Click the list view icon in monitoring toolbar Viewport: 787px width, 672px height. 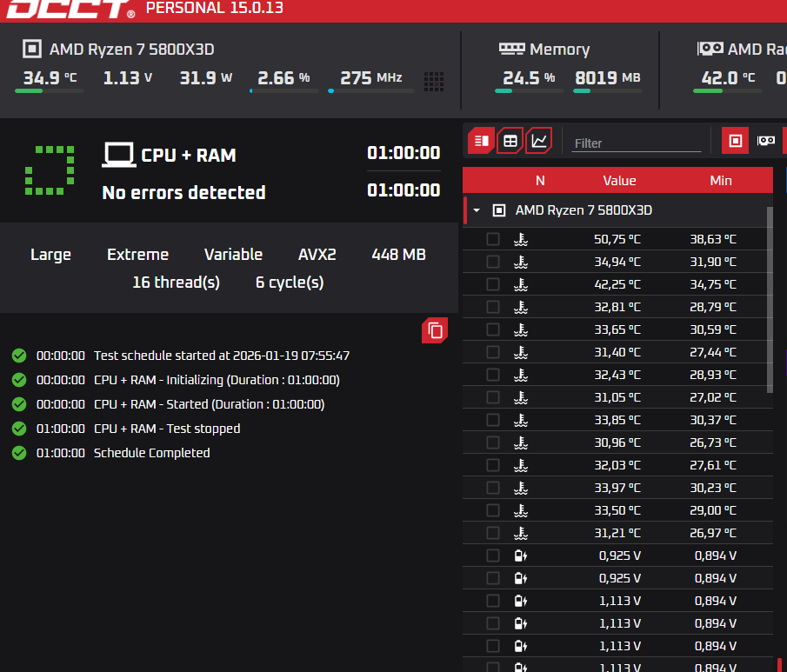[481, 141]
